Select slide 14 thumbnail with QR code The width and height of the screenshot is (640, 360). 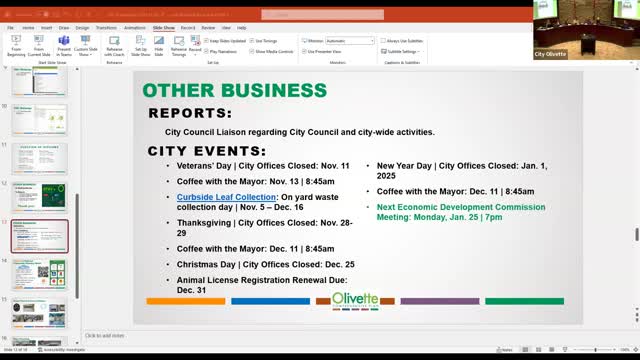pos(40,275)
